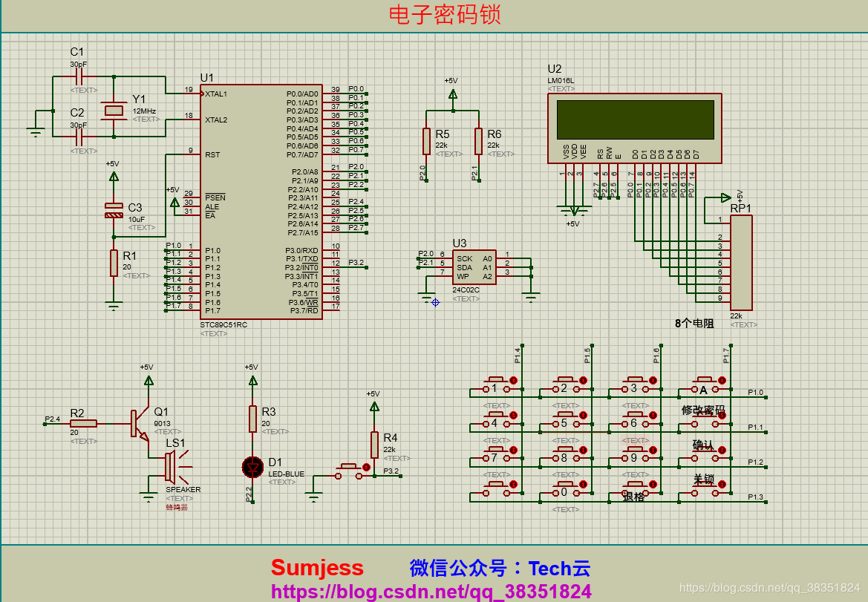Image resolution: width=868 pixels, height=602 pixels.
Task: Toggle the latch dot on the 退格 key
Action: [653, 484]
